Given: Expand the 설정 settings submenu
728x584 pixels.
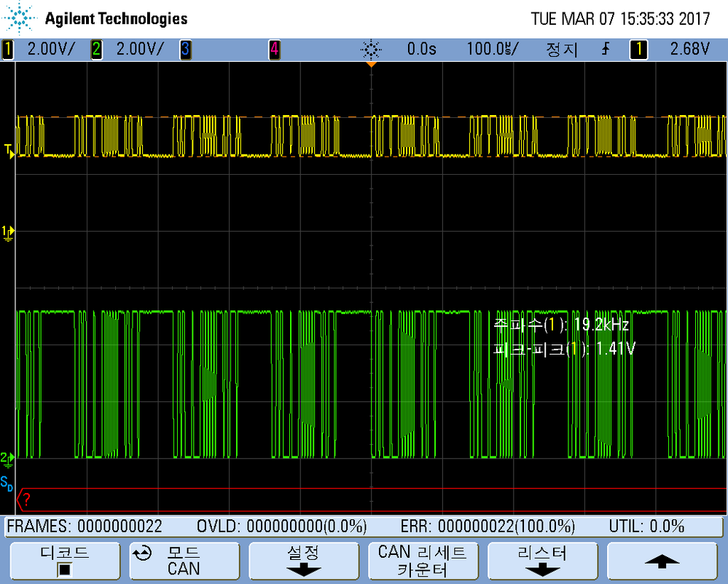Looking at the screenshot, I should coord(304,561).
